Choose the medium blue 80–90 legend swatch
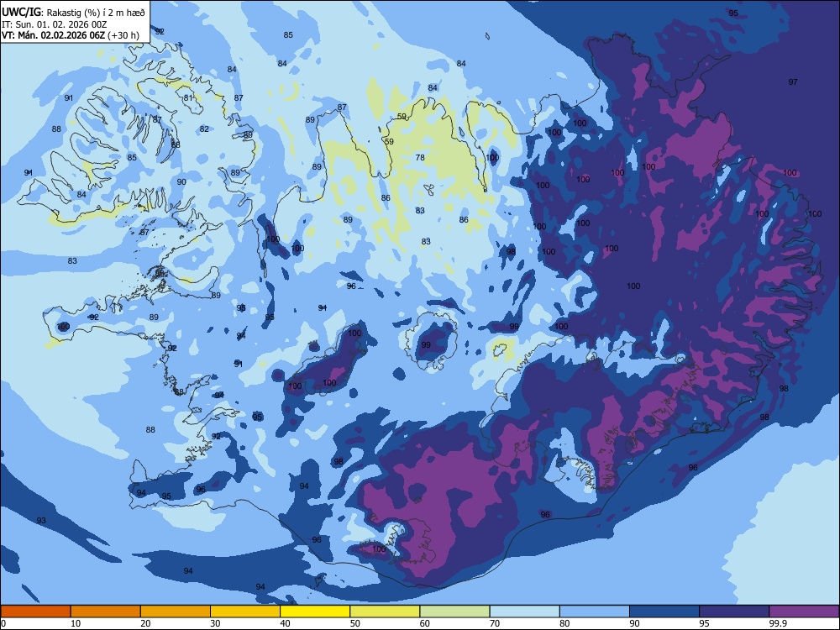This screenshot has height=630, width=840. (x=595, y=612)
